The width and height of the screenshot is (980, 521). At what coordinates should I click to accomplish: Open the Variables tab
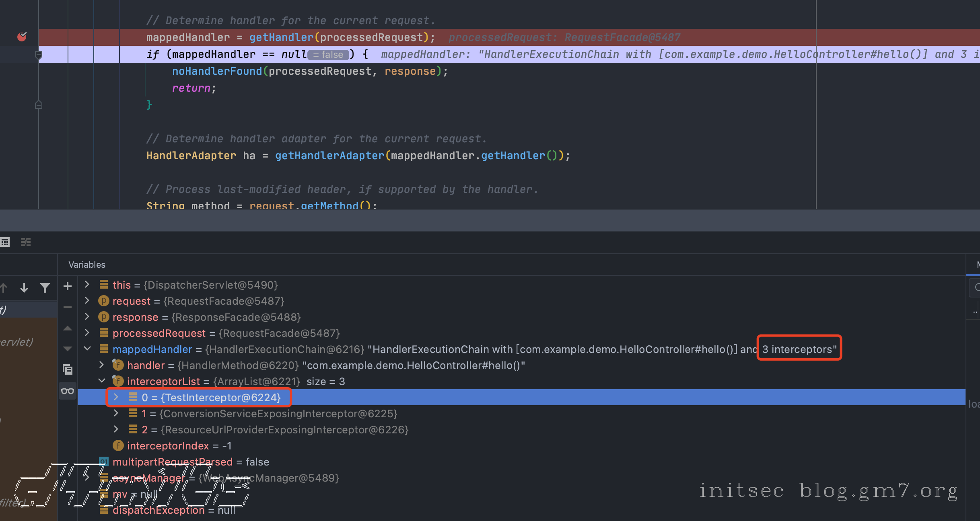(x=87, y=265)
